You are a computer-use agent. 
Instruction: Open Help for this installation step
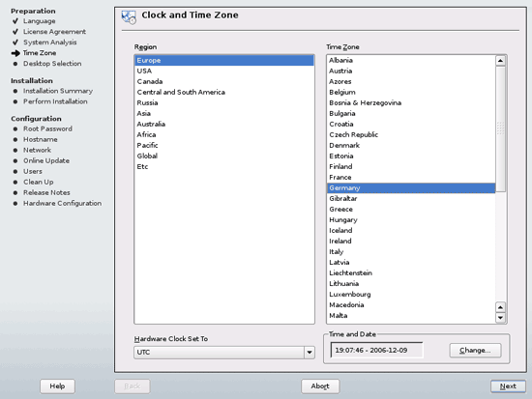57,386
